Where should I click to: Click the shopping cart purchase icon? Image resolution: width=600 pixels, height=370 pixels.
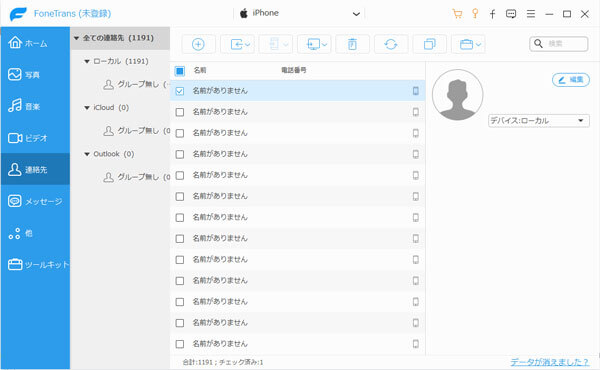[457, 14]
